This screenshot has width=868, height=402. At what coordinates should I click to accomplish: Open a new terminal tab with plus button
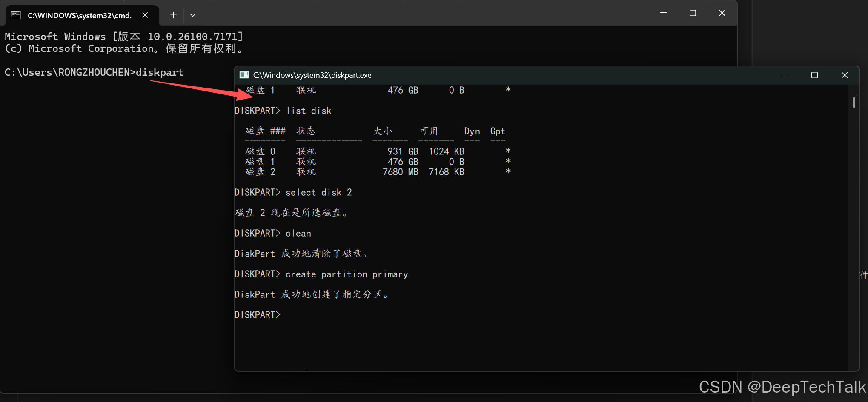click(173, 15)
